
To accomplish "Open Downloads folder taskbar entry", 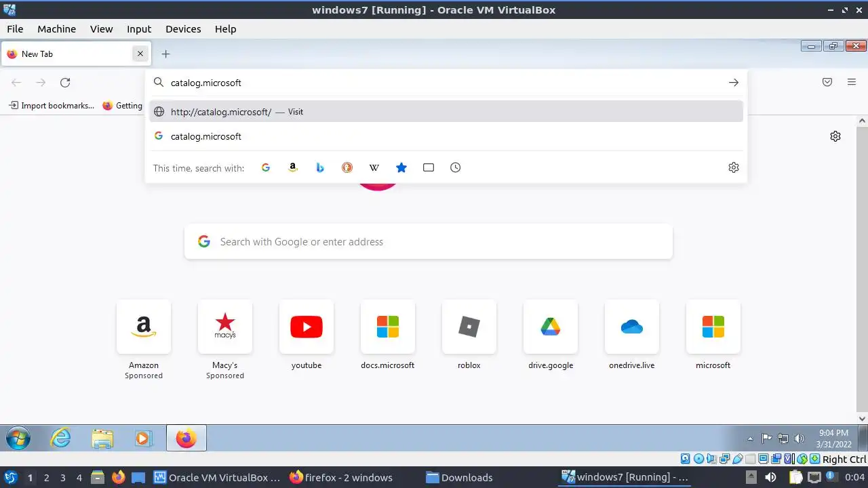I will pos(460,477).
